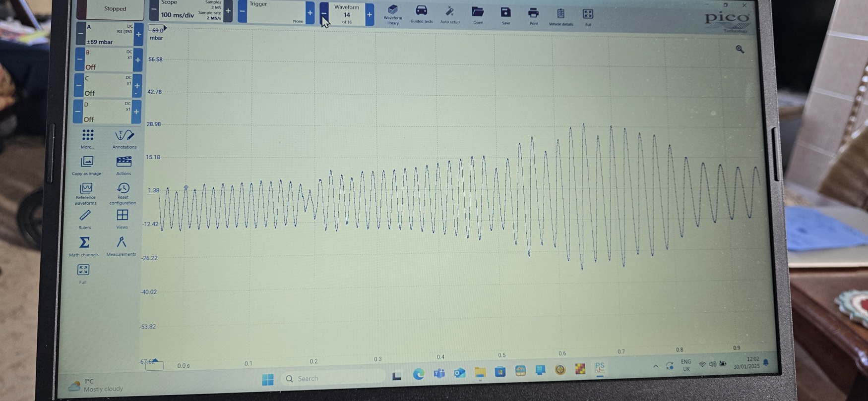
Task: Open the Windows Start menu
Action: pos(268,380)
